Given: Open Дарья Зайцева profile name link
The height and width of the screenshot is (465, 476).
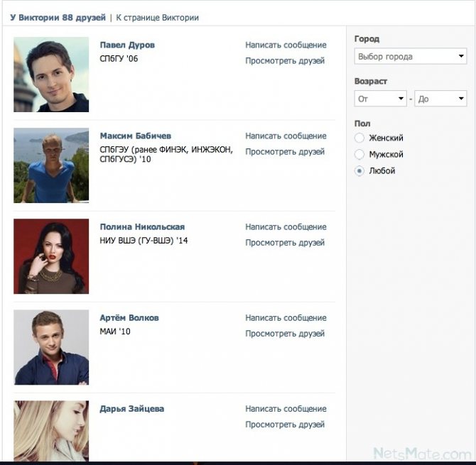Looking at the screenshot, I should pyautogui.click(x=131, y=409).
